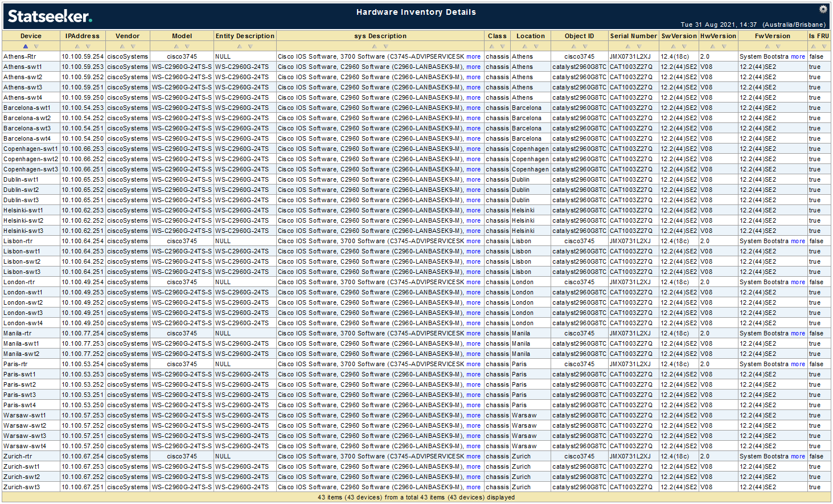Sort IPAddress column ascending
Screen dimensions: 833x504
point(77,47)
